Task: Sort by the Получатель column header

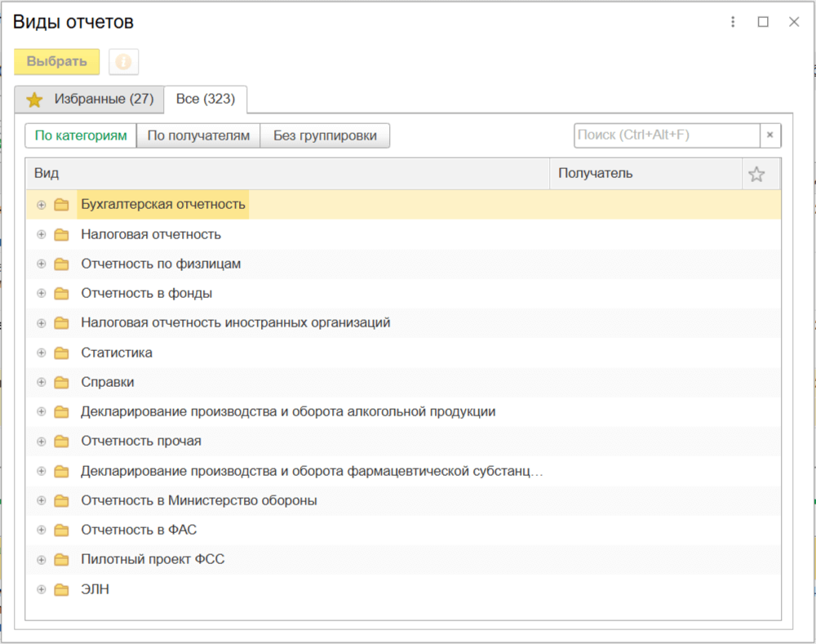Action: (x=645, y=174)
